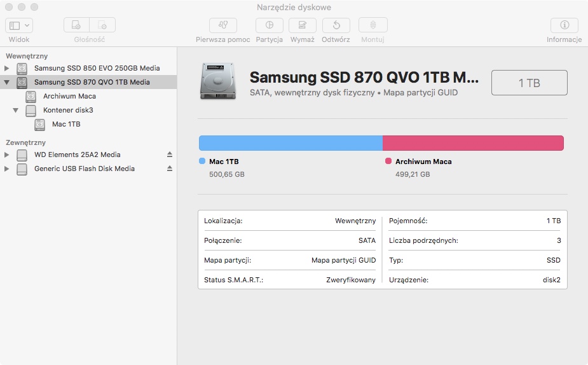Click the Archiwum Maca volume icon in sidebar
Image resolution: width=588 pixels, height=365 pixels.
31,97
